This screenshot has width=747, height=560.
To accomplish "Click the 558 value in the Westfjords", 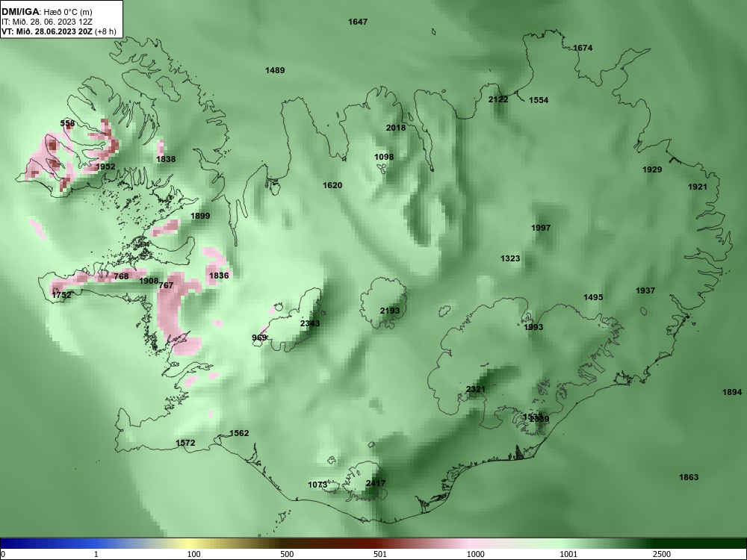I will (x=68, y=124).
